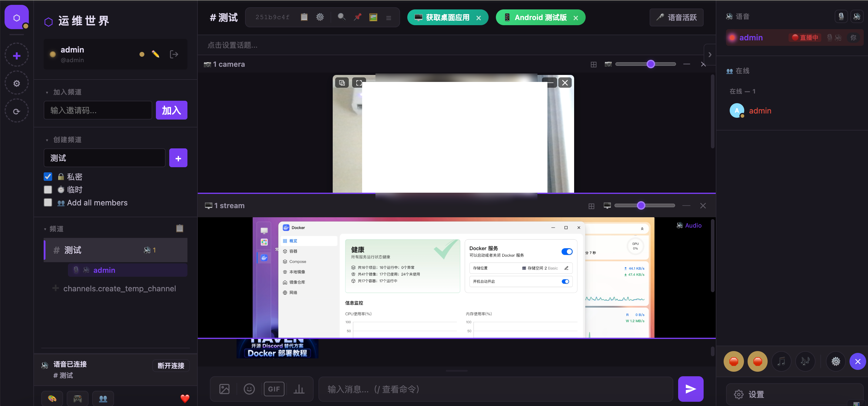
Task: Click the 断开连接 disconnect button
Action: [x=171, y=366]
